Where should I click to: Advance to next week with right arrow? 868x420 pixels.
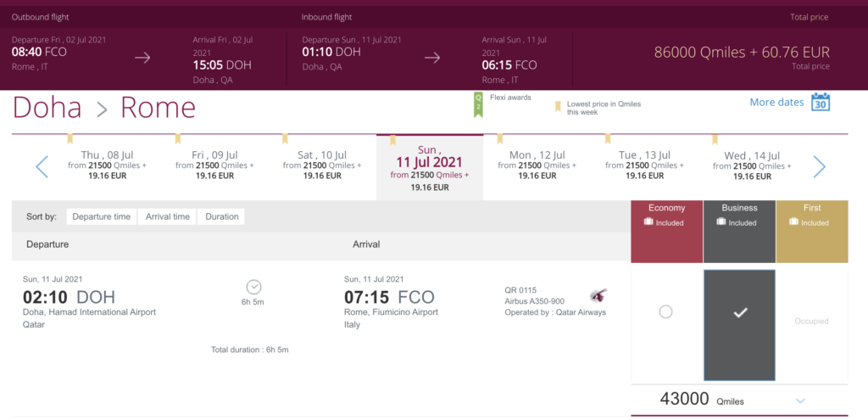click(x=820, y=167)
